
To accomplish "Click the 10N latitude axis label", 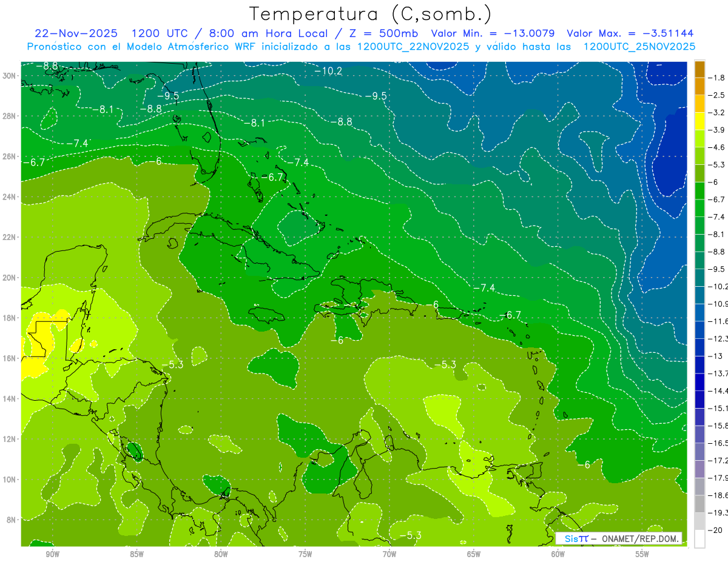I will [x=9, y=480].
